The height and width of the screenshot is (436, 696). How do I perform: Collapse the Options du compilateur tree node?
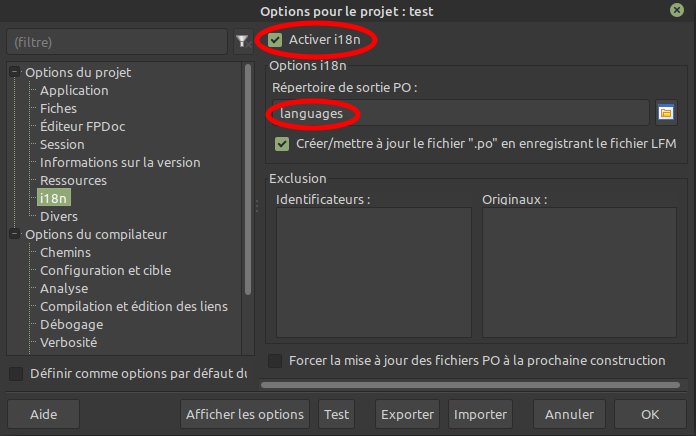point(15,234)
